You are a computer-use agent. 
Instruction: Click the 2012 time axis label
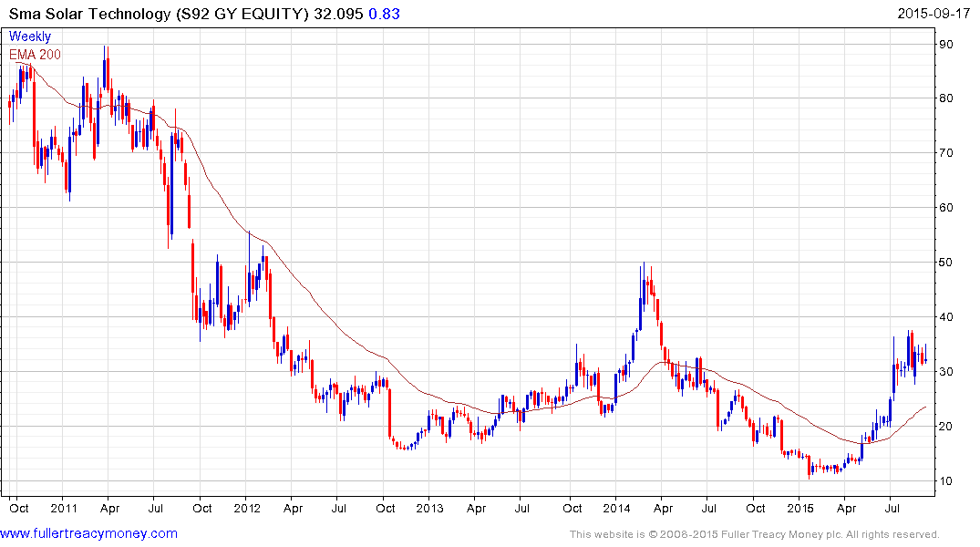pyautogui.click(x=247, y=508)
